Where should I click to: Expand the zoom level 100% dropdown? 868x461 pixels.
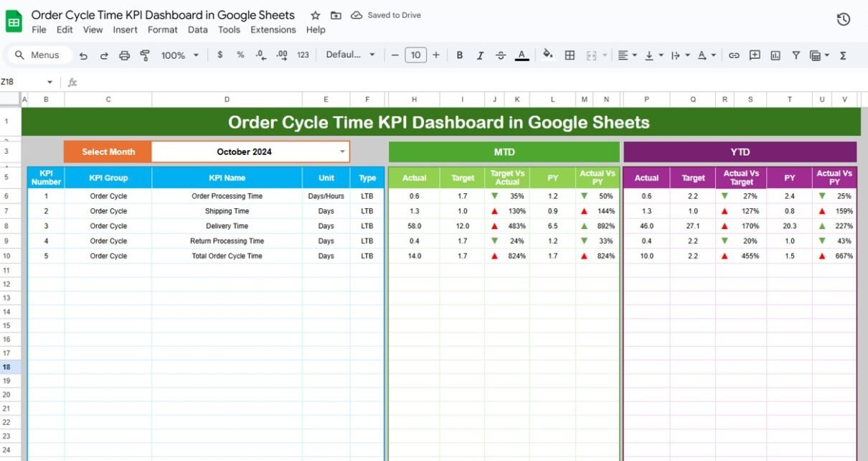(x=179, y=55)
